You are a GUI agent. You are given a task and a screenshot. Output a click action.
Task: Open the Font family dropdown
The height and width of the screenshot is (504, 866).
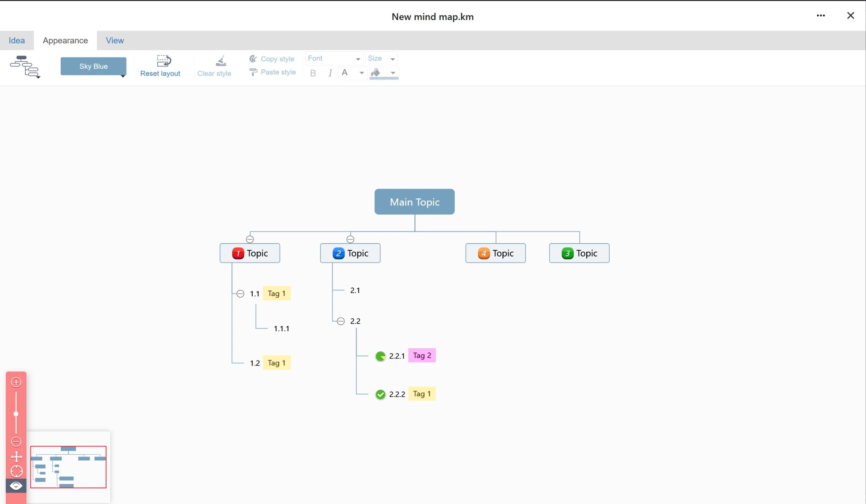click(x=334, y=59)
